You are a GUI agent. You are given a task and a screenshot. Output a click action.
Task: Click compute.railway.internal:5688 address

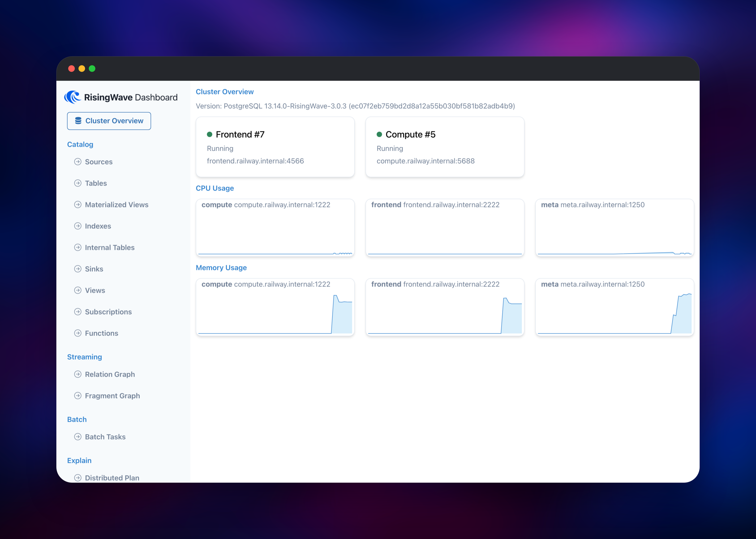click(x=425, y=161)
